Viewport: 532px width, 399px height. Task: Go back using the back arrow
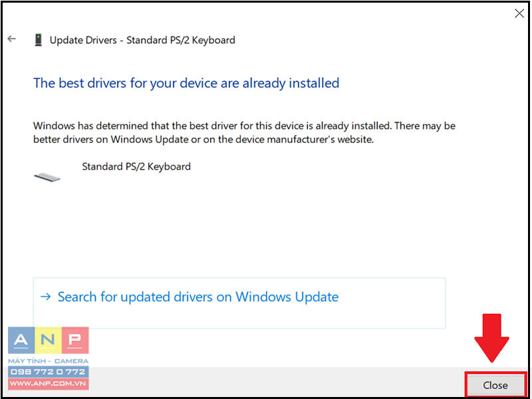[x=11, y=39]
